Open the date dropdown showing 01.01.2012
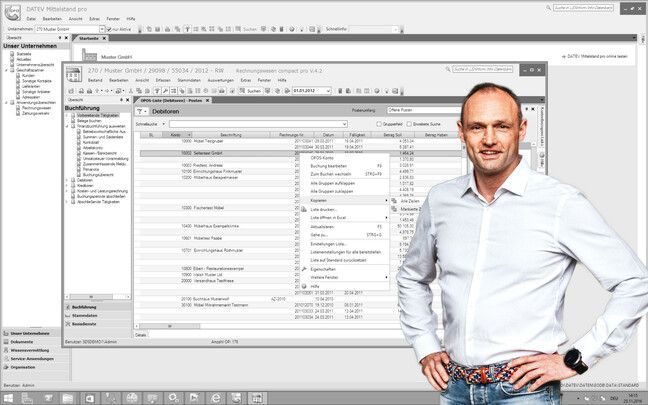The width and height of the screenshot is (648, 405). tap(329, 91)
